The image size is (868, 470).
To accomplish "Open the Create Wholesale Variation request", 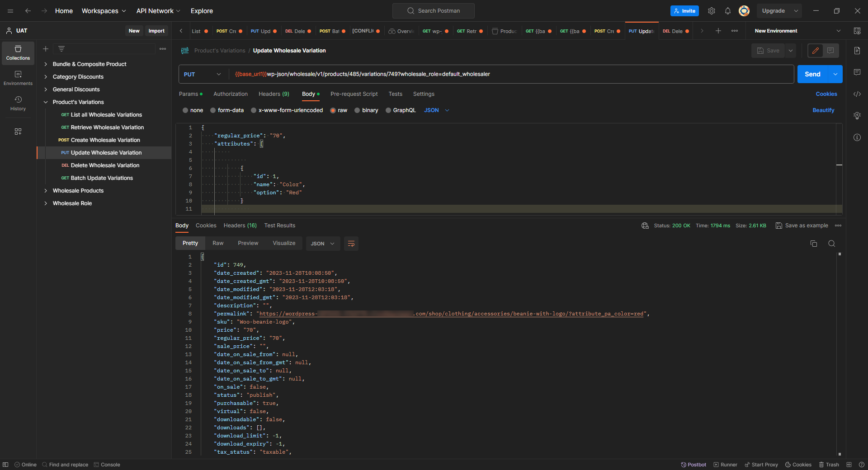I will coord(105,140).
